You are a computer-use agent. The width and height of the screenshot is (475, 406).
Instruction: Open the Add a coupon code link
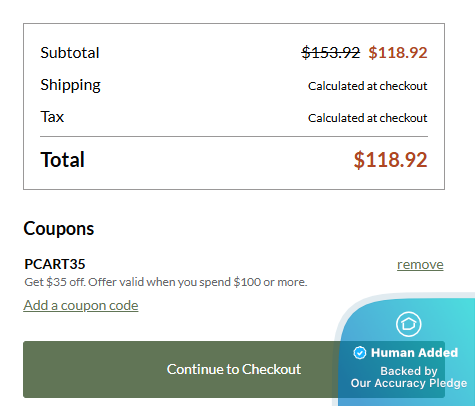pos(81,305)
